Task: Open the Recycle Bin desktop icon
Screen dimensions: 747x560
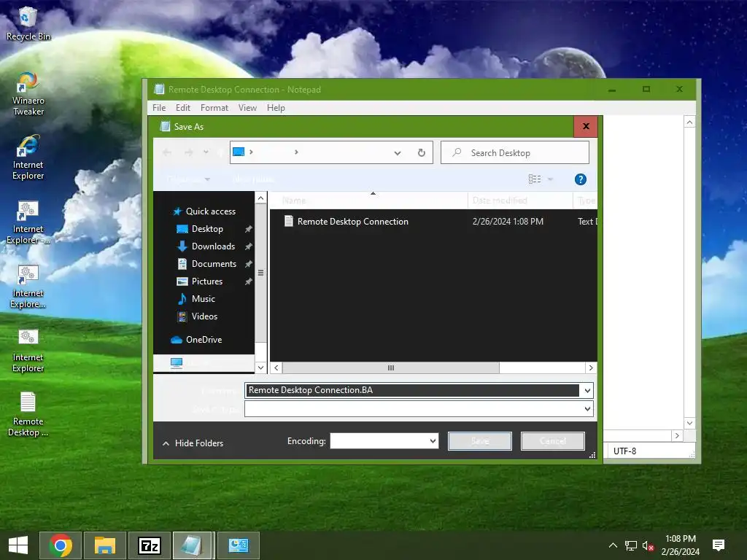Action: (28, 24)
